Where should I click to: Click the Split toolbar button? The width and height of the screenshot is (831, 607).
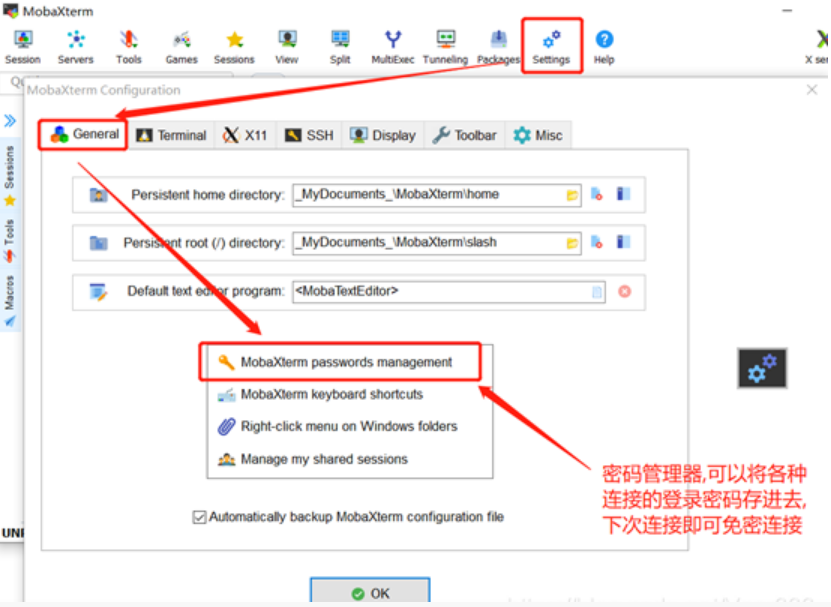(340, 47)
